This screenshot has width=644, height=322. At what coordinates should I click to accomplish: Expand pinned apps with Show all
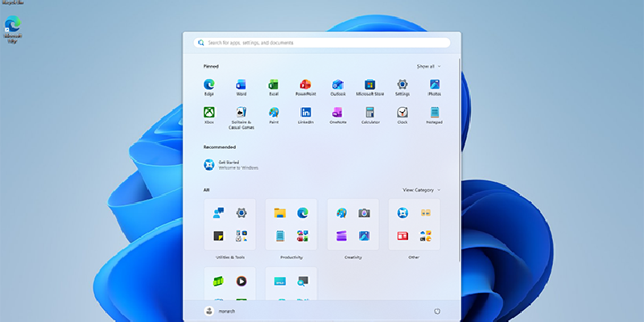428,66
